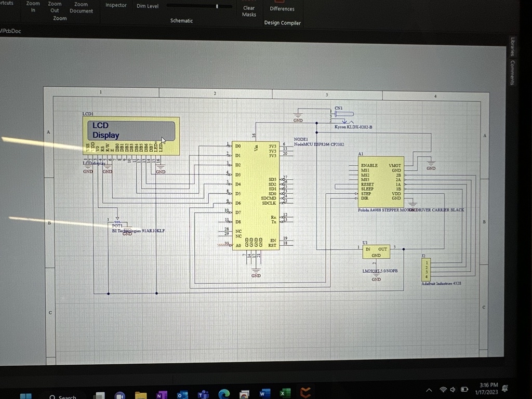This screenshot has width=532, height=399.
Task: Select the Pololu A4988 stepper driver component
Action: [x=380, y=182]
